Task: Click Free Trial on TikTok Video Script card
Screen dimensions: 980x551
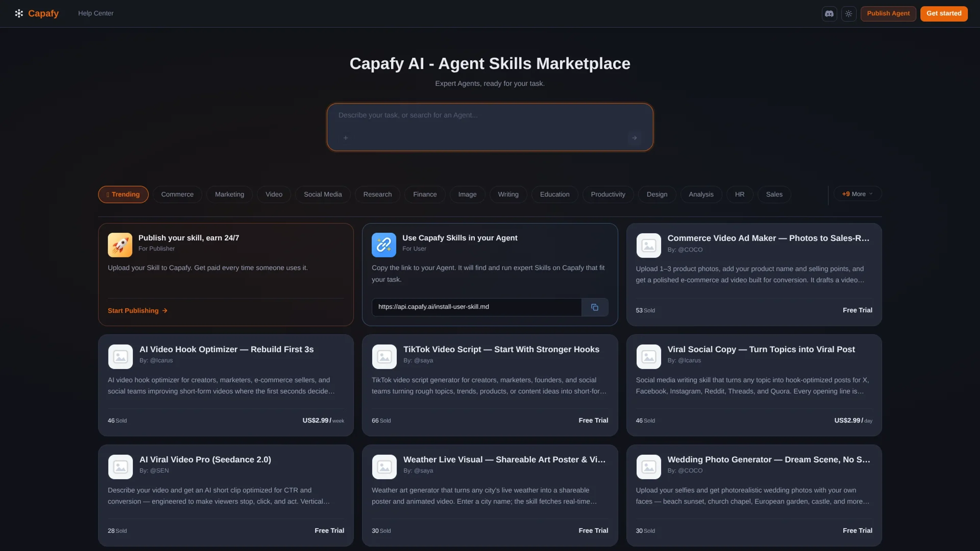Action: [593, 421]
